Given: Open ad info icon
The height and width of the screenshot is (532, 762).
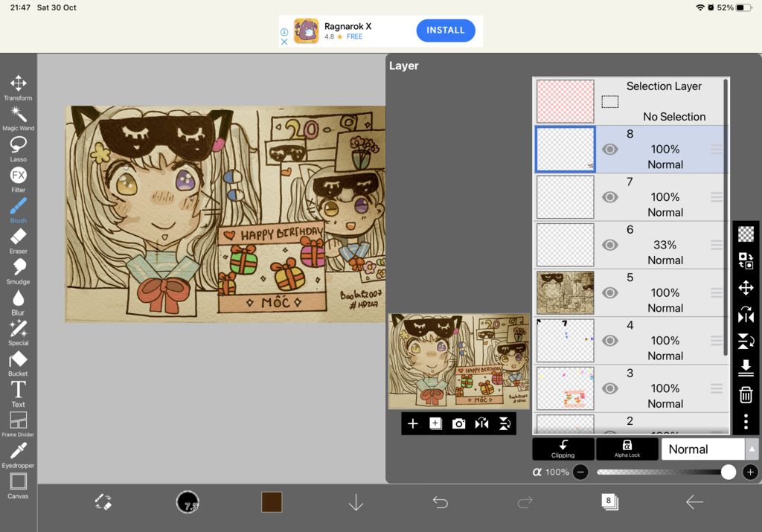Looking at the screenshot, I should click(x=284, y=32).
